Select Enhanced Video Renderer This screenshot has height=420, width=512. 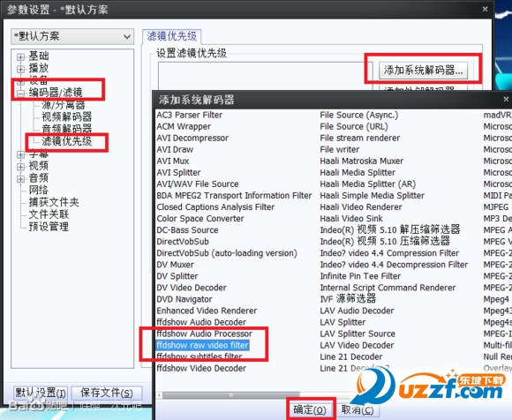207,311
